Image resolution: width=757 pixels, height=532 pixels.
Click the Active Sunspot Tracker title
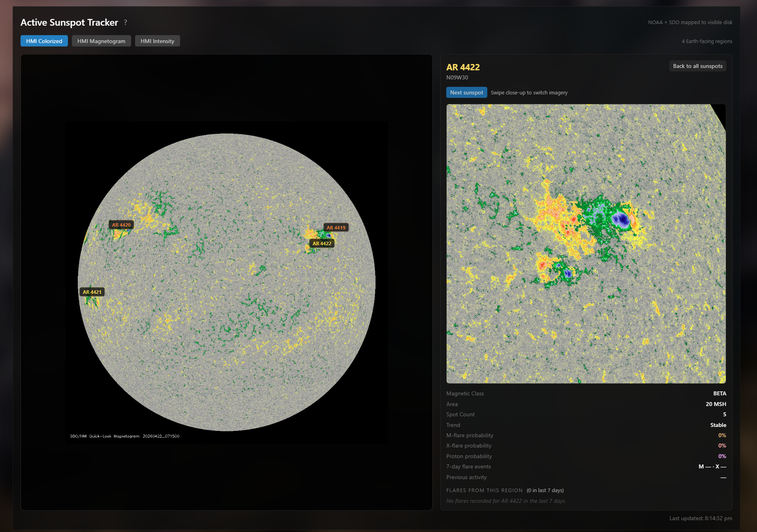pyautogui.click(x=70, y=23)
